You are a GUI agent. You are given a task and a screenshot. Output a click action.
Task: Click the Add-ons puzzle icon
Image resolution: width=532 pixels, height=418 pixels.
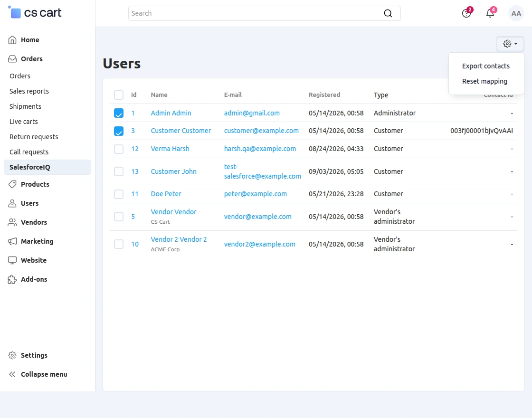12,279
